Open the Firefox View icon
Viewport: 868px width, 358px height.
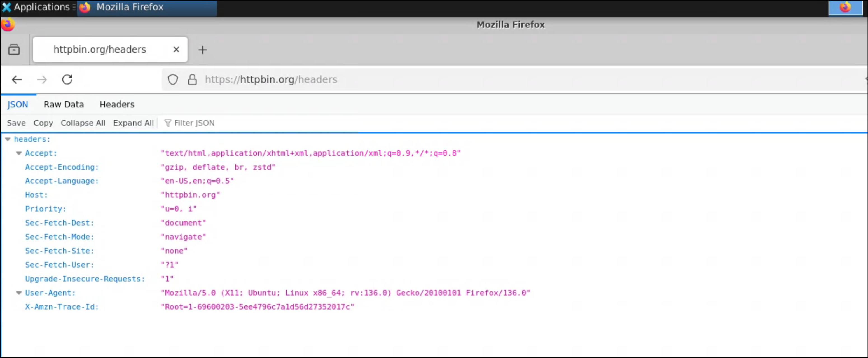coord(14,50)
